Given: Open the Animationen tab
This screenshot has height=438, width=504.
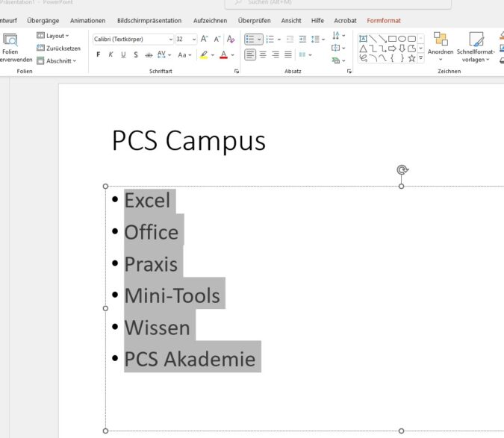Looking at the screenshot, I should 87,21.
